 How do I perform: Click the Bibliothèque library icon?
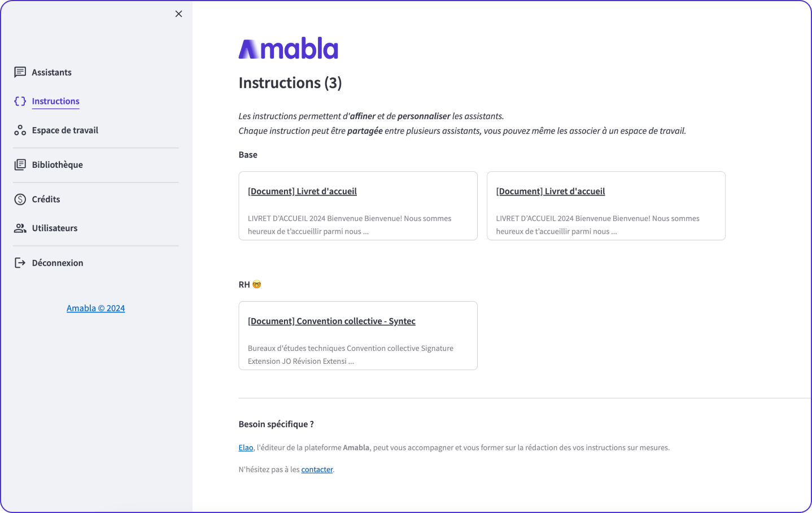tap(20, 165)
